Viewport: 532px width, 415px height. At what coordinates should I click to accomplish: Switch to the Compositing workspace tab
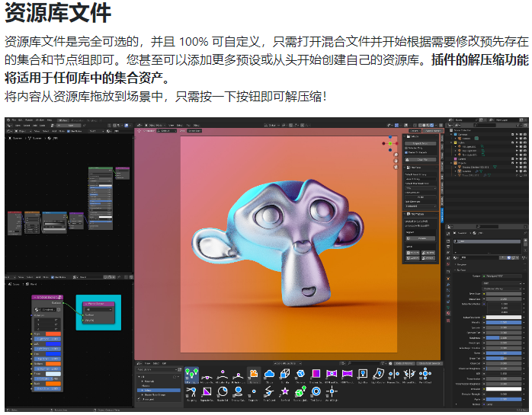click(77, 120)
